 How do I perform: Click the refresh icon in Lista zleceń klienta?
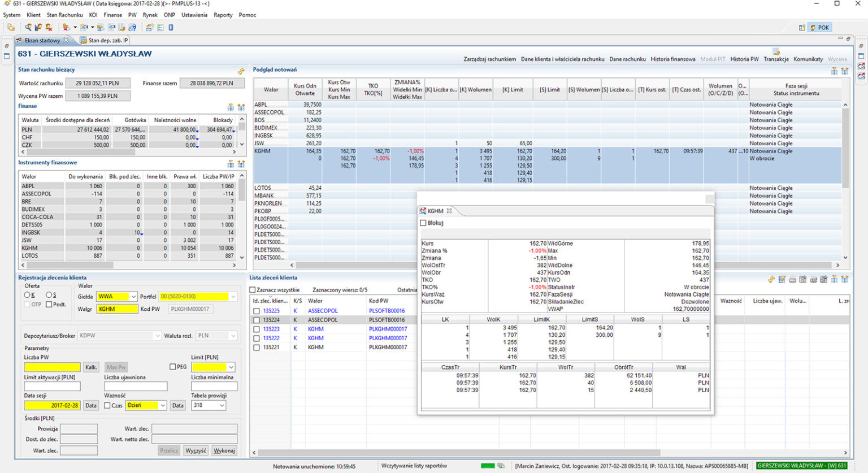(771, 279)
